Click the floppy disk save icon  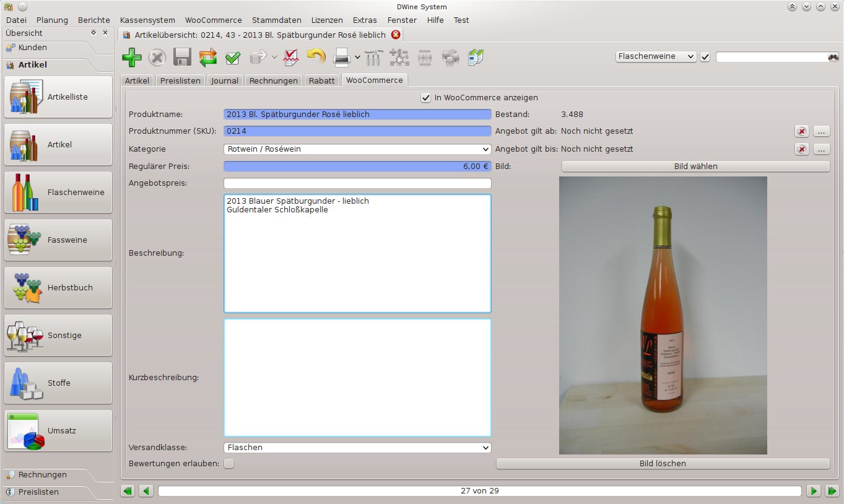point(182,58)
